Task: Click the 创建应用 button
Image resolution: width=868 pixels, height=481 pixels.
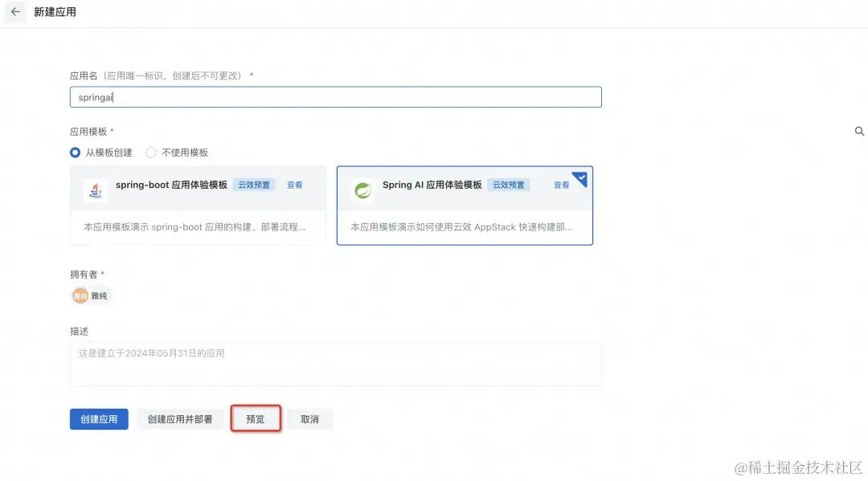Action: 98,418
